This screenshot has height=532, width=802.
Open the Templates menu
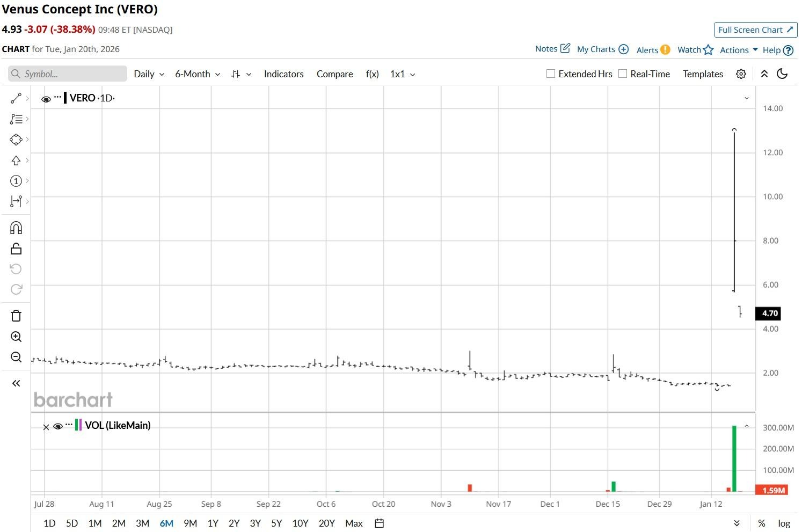click(703, 74)
